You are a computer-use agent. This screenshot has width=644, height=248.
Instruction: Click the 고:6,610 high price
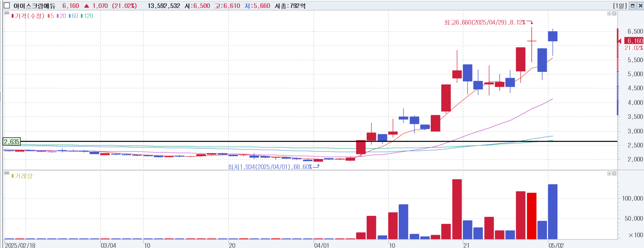227,6
